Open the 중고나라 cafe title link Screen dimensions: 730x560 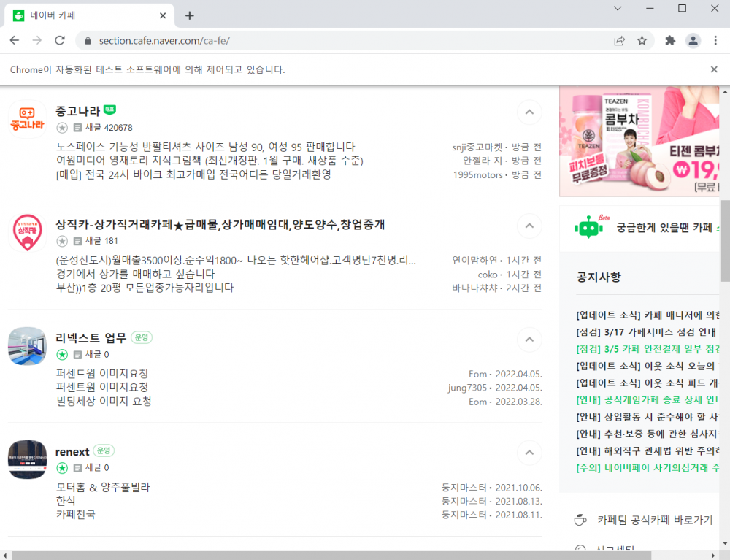(78, 111)
